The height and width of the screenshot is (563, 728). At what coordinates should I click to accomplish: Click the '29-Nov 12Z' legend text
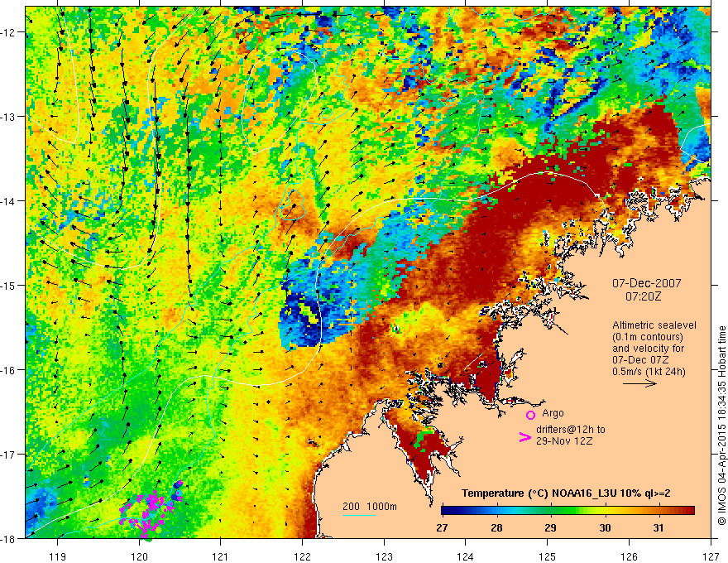point(564,441)
